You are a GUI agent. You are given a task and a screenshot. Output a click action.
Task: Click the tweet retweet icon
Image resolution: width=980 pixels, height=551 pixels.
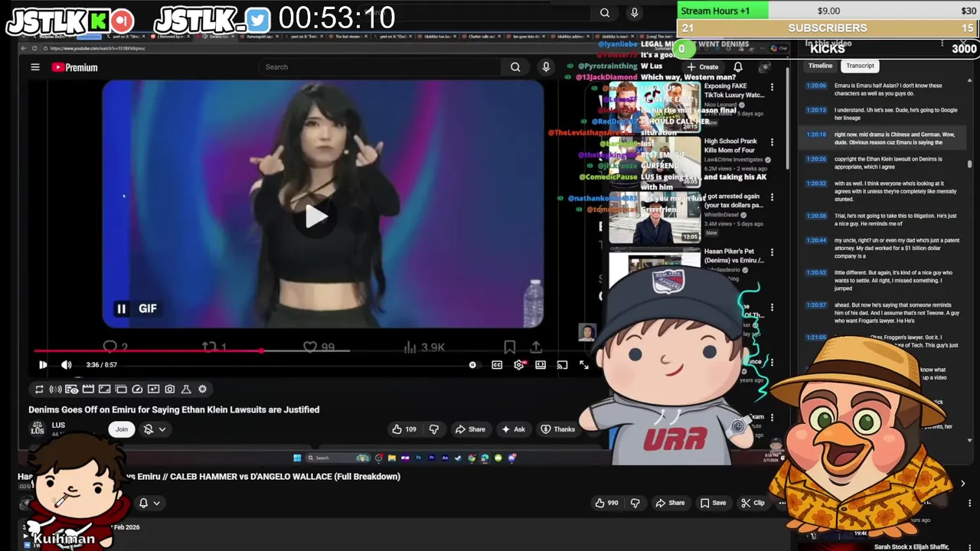(209, 347)
